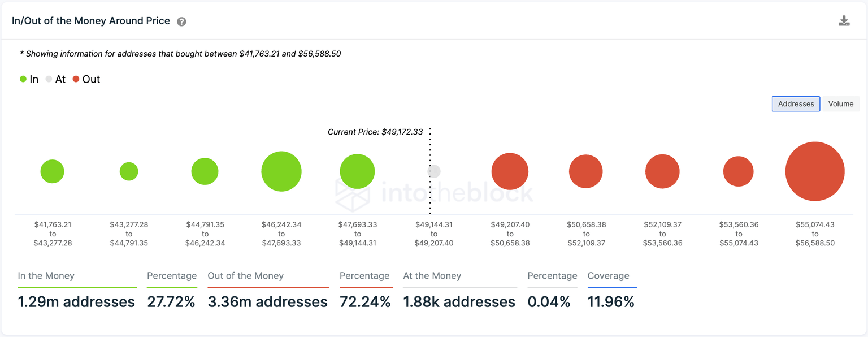
Task: Click the 3.36m addresses value
Action: pyautogui.click(x=268, y=301)
